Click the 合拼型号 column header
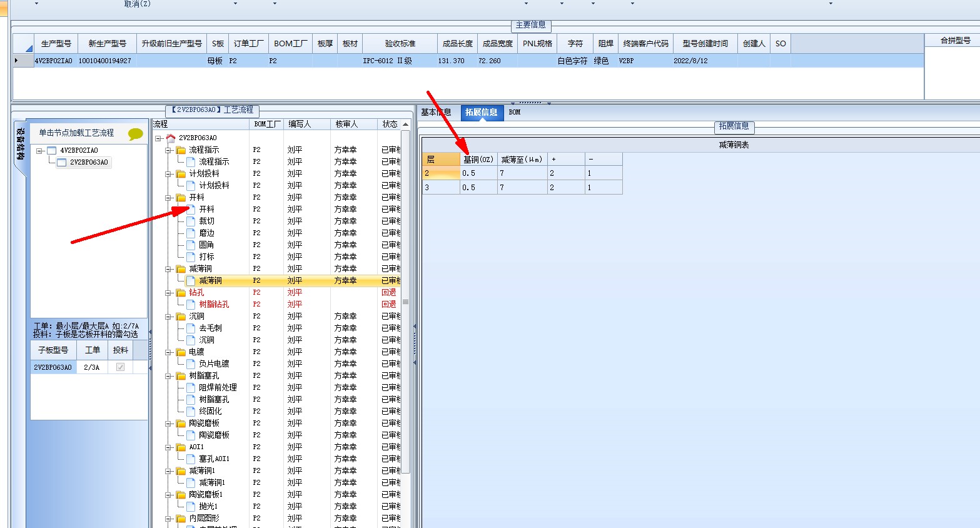The width and height of the screenshot is (980, 528). tap(955, 41)
